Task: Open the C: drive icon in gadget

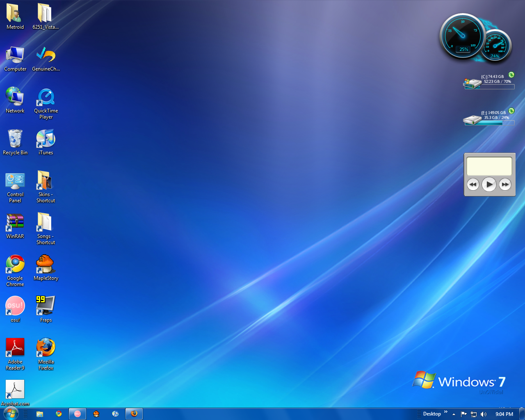Action: pos(472,83)
